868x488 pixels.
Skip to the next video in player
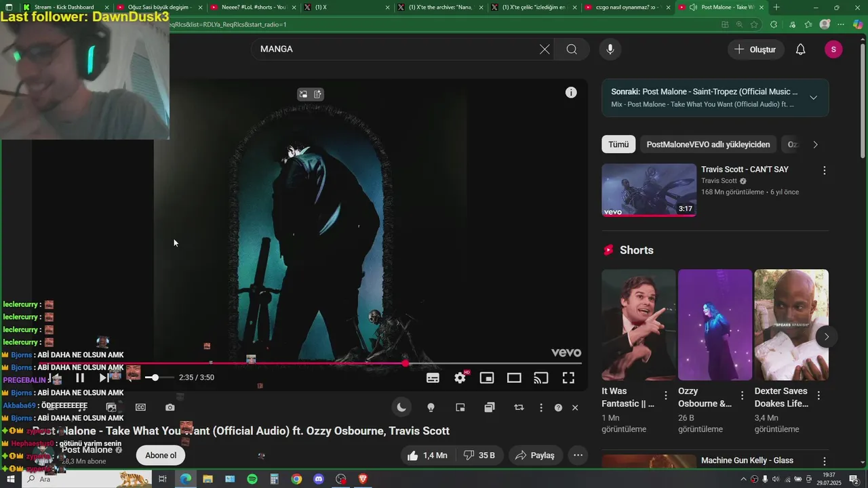[x=104, y=378]
